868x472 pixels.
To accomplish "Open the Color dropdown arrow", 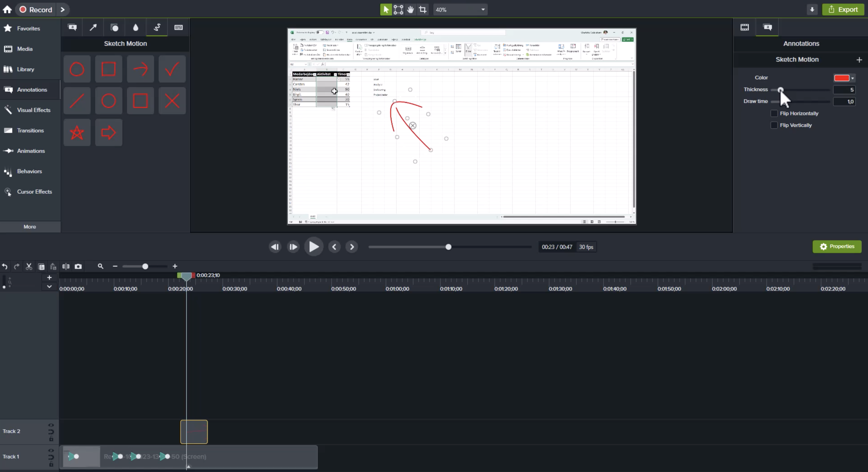I will coord(853,78).
